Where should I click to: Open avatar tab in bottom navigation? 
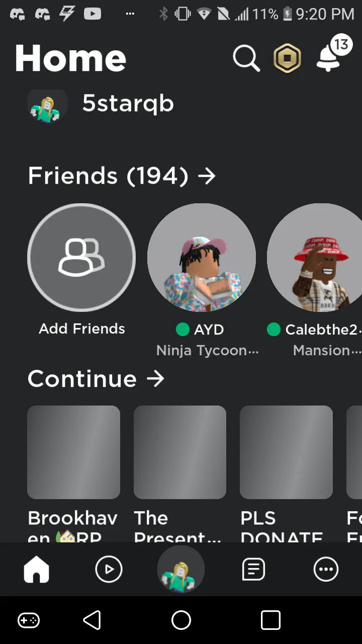tap(181, 569)
